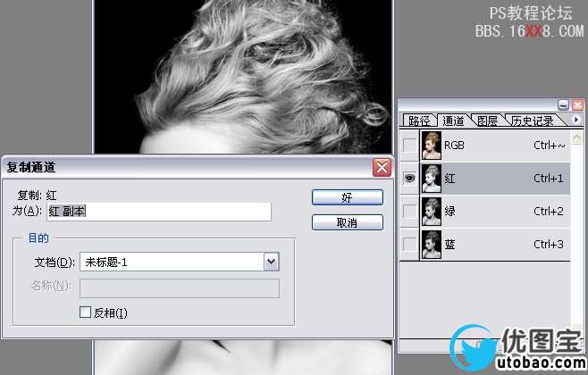
Task: Click the 红 channel name
Action: (x=450, y=179)
